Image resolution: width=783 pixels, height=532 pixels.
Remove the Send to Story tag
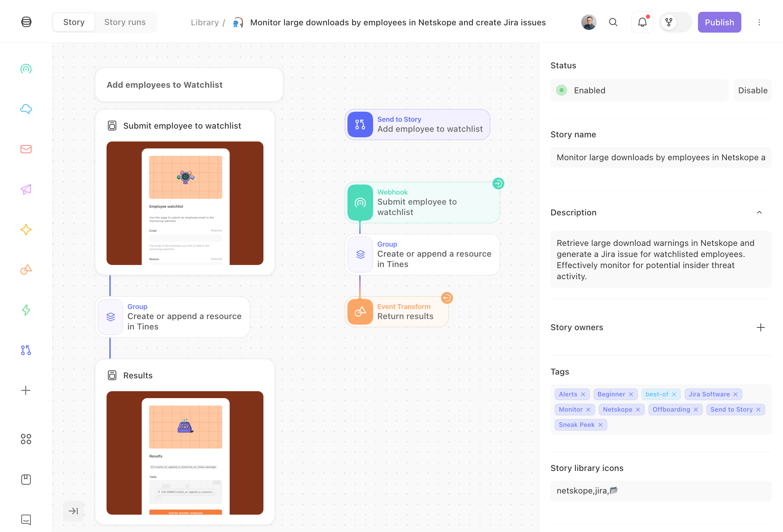[x=758, y=410]
